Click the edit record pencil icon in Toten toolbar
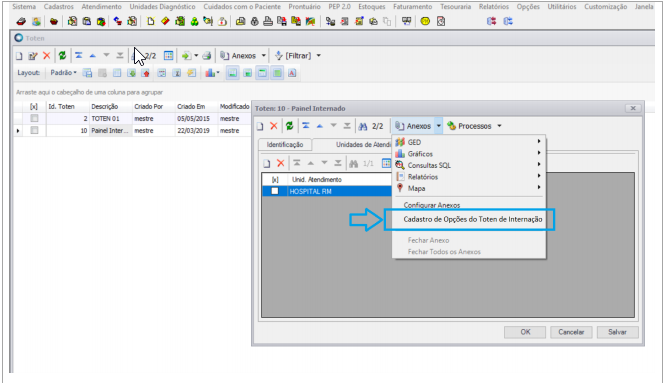 point(33,56)
